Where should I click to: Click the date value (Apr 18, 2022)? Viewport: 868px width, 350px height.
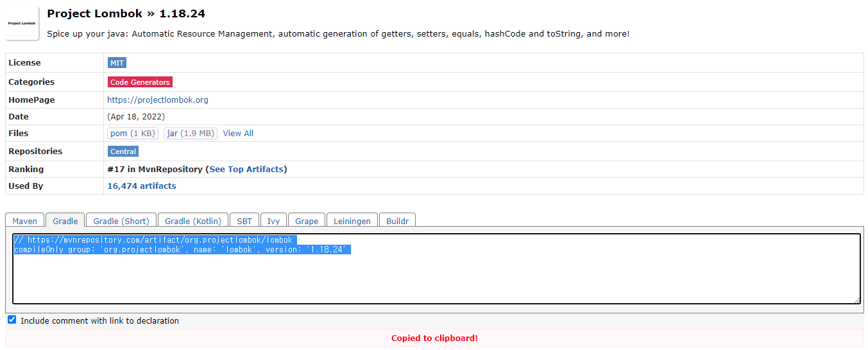[x=136, y=117]
